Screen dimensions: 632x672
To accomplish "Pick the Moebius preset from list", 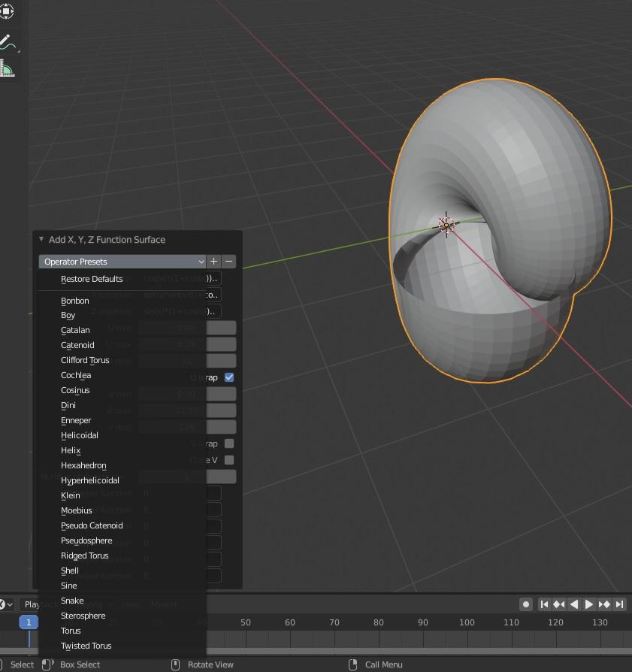I will (77, 510).
